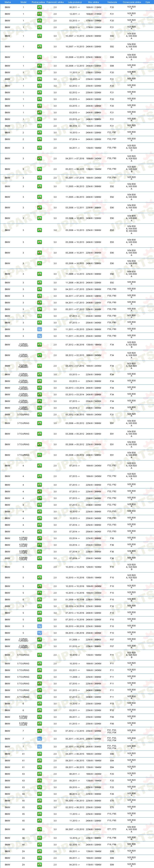Image resolution: width=154 pixels, height=868 pixels.
Task: Click the petrol icon in the 2-series 10.2013 row
Action: point(40,132)
